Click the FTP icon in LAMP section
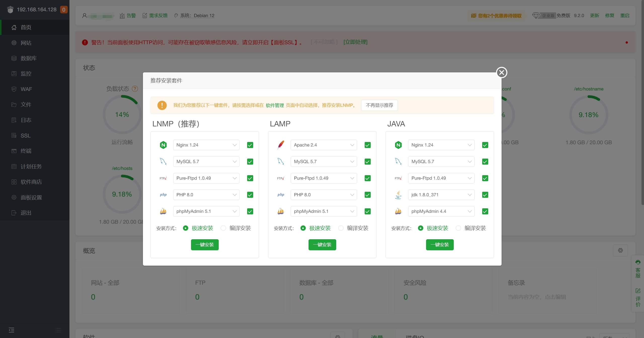The height and width of the screenshot is (338, 644). coord(281,178)
